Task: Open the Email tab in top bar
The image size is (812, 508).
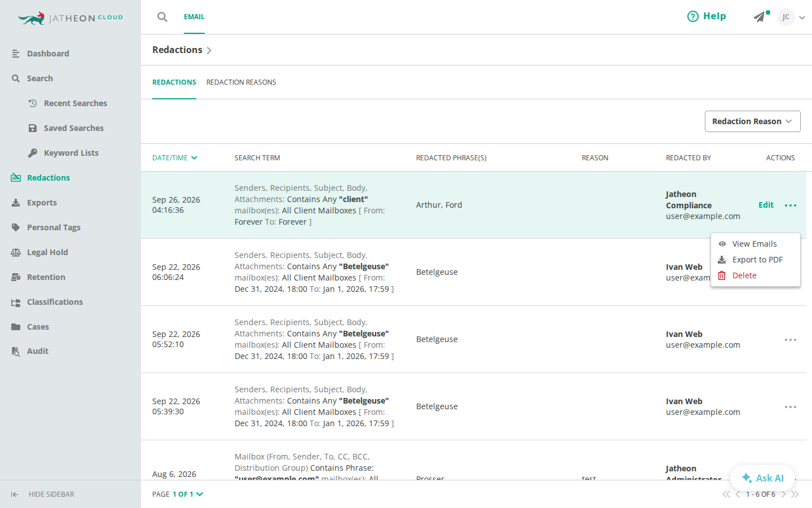Action: (x=194, y=17)
